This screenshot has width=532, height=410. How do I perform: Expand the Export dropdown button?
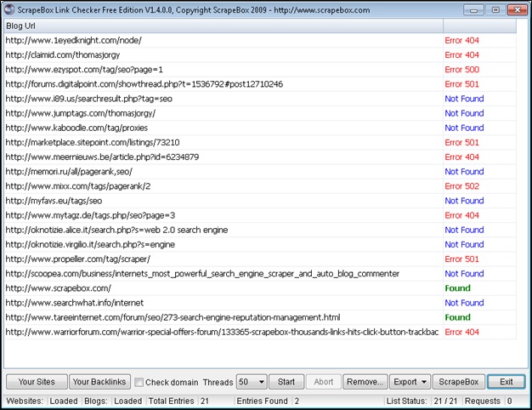coord(410,382)
